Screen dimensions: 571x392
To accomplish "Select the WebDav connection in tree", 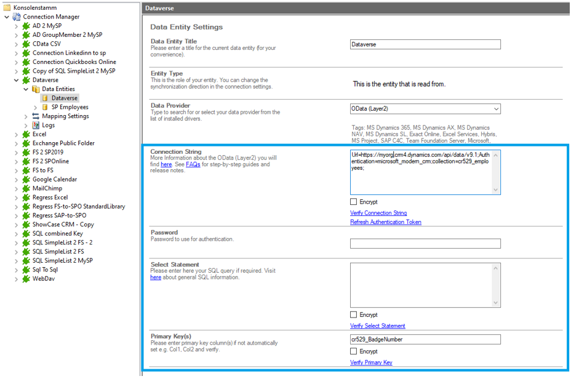I will tap(42, 279).
